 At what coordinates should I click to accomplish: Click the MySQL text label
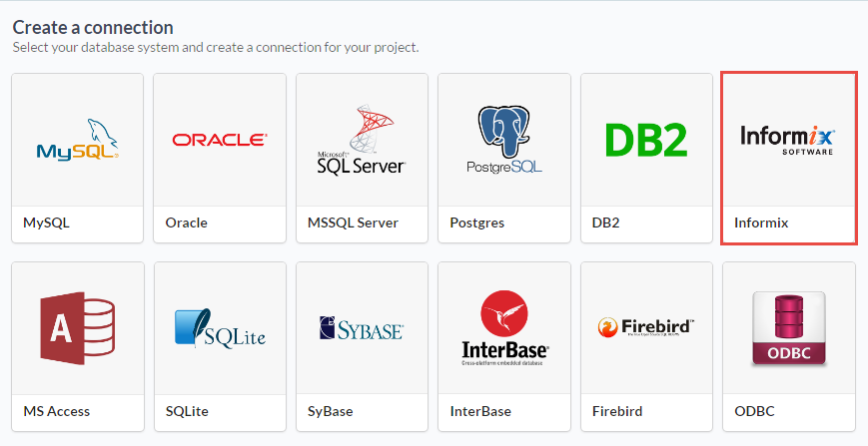(47, 223)
